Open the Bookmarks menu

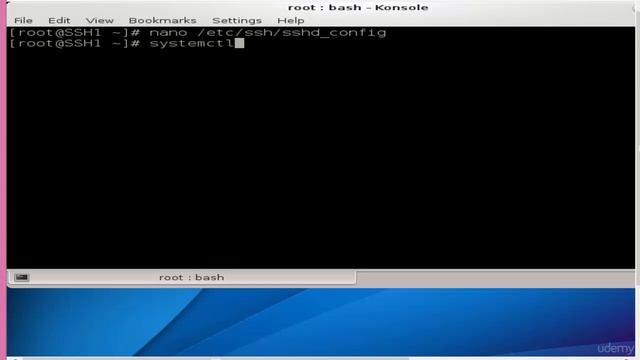point(162,20)
